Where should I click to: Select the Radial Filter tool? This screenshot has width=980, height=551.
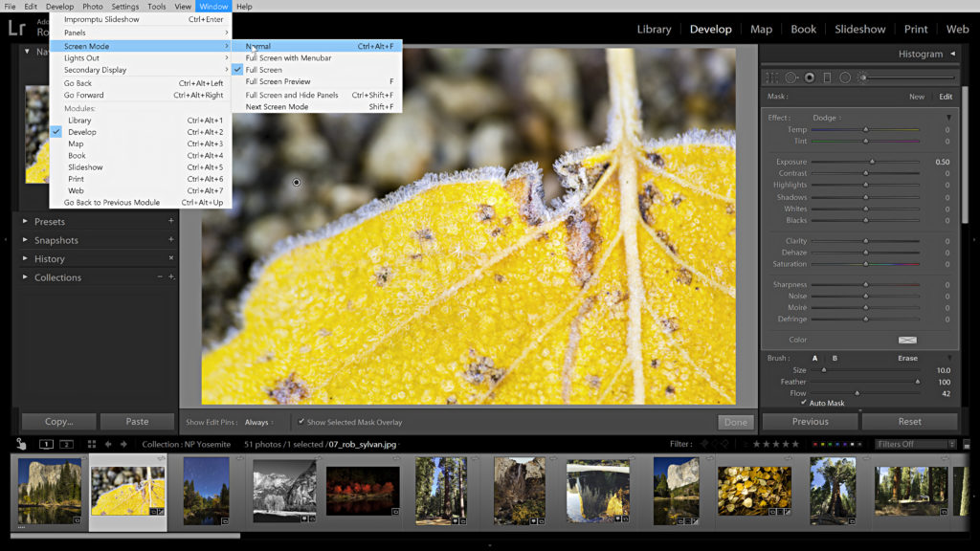click(x=845, y=77)
